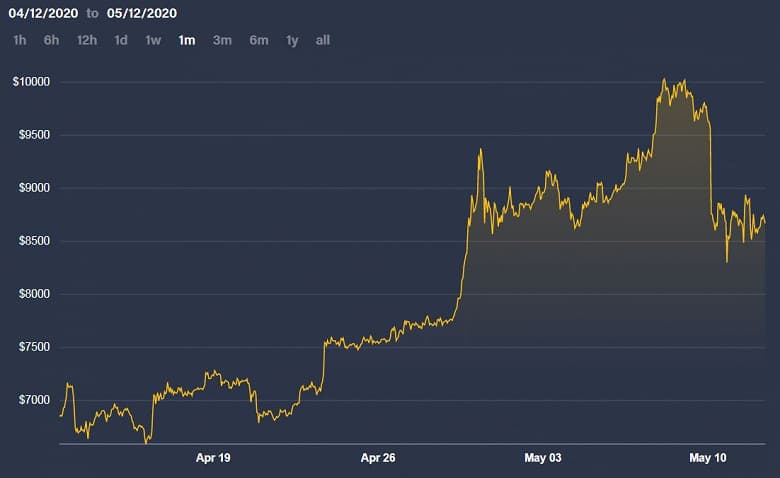Switch to the 12h range

tap(86, 40)
